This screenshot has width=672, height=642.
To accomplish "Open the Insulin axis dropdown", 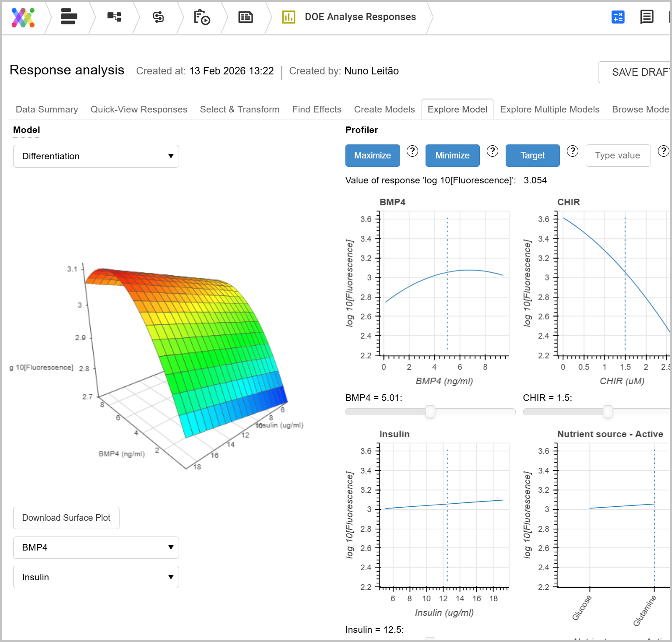I will pyautogui.click(x=96, y=577).
